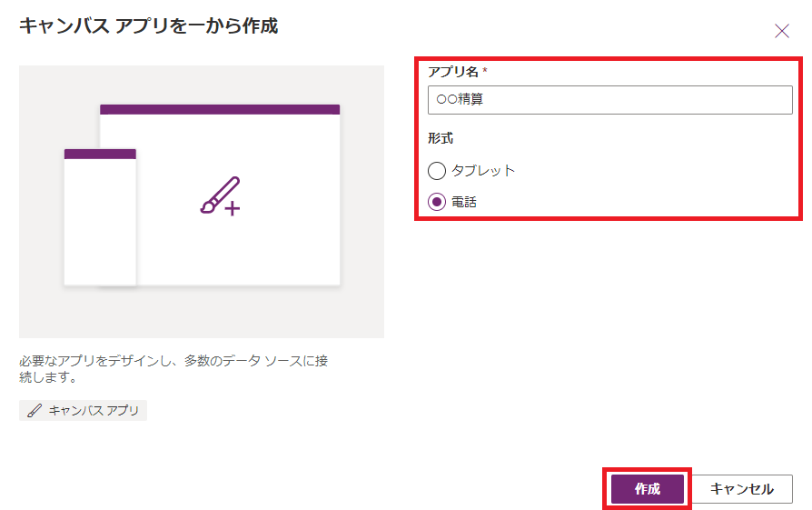Click the required asterisk next to アプリ名
The width and height of the screenshot is (812, 510).
tap(485, 70)
